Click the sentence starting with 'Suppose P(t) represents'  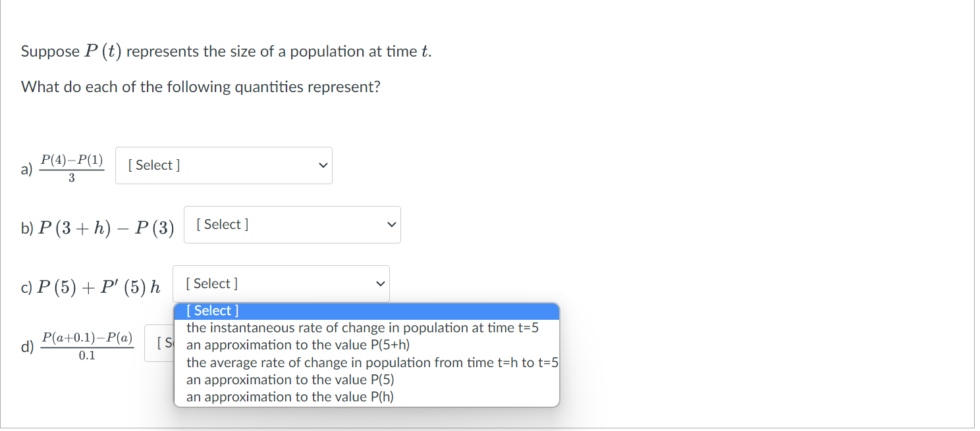225,51
